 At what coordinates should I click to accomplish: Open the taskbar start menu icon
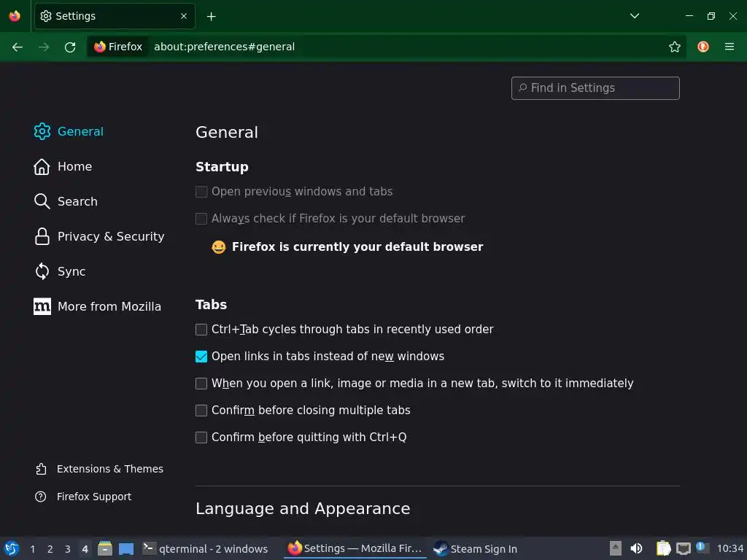[12, 548]
